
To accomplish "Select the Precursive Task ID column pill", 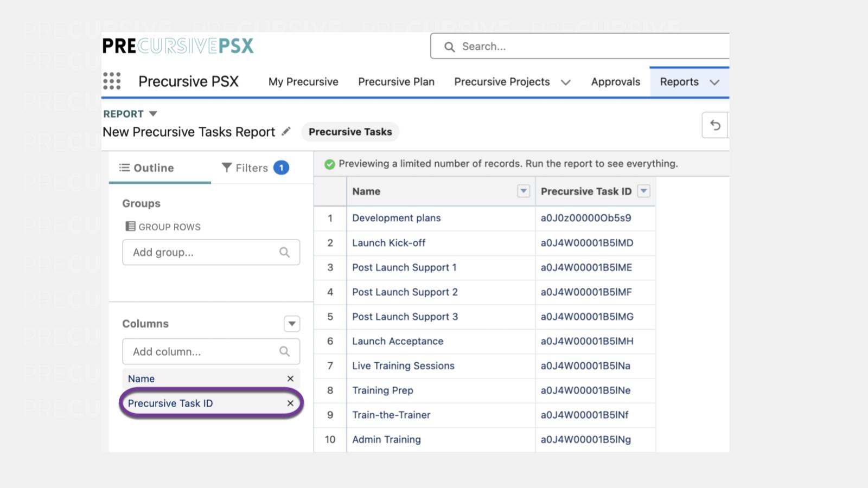I will [x=211, y=403].
